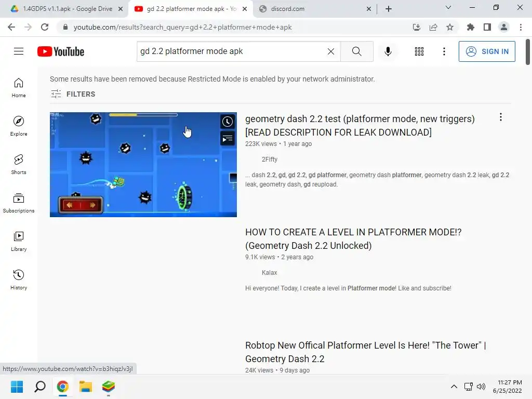Open File Explorer from the taskbar
This screenshot has width=532, height=399.
[x=86, y=387]
